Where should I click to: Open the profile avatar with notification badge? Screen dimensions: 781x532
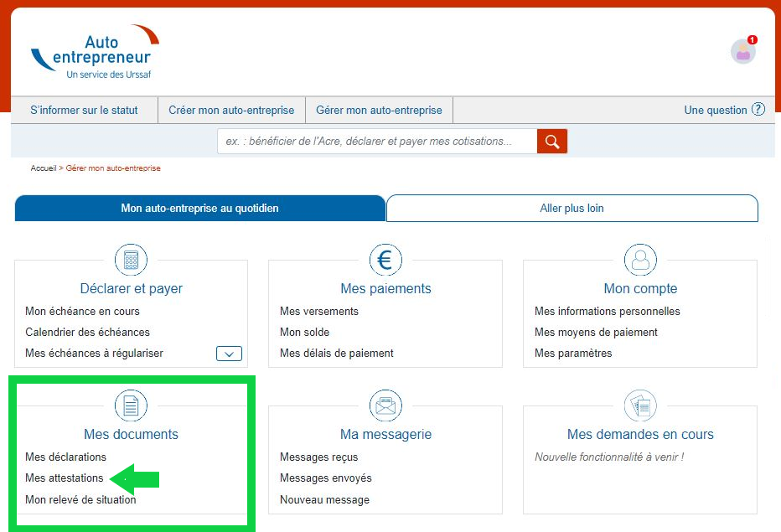click(743, 52)
